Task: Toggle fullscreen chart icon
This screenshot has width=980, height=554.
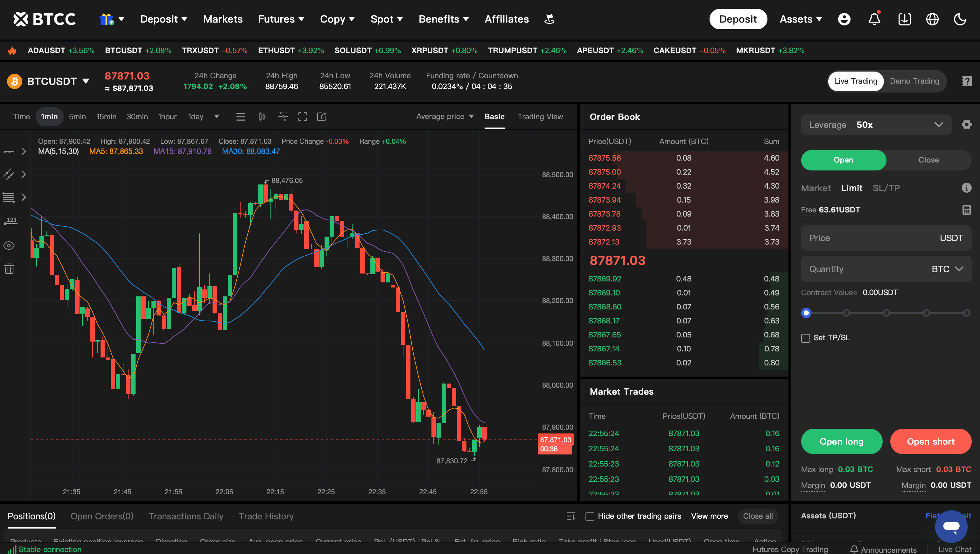Action: (x=303, y=117)
